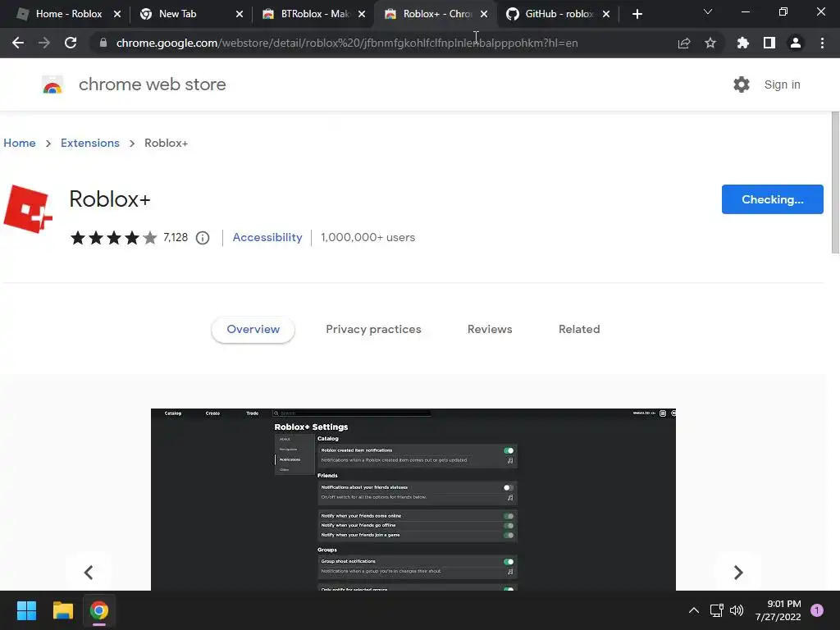840x630 pixels.
Task: Click the 7,128 ratings count
Action: (176, 237)
